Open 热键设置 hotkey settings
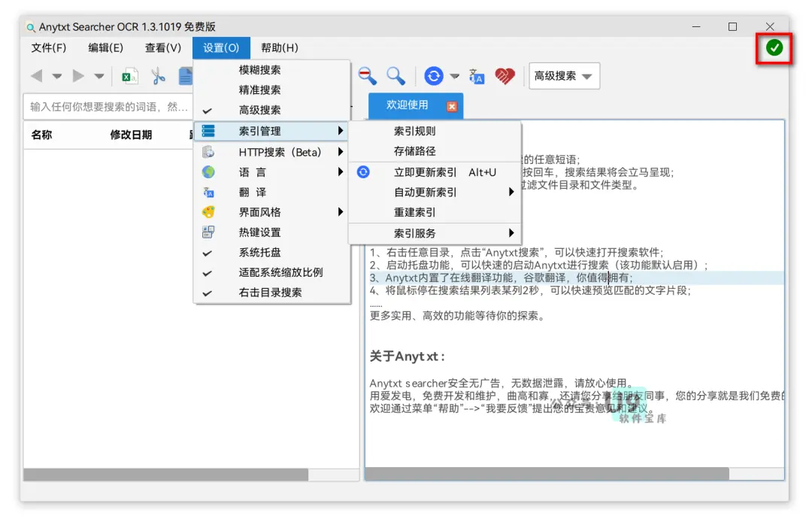Viewport: 812px width, 522px height. [x=272, y=232]
